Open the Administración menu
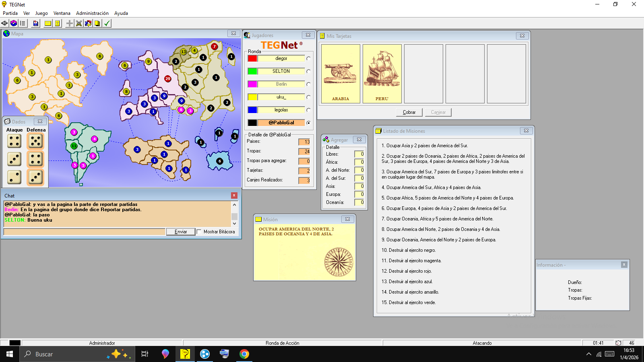644x362 pixels. pyautogui.click(x=92, y=13)
